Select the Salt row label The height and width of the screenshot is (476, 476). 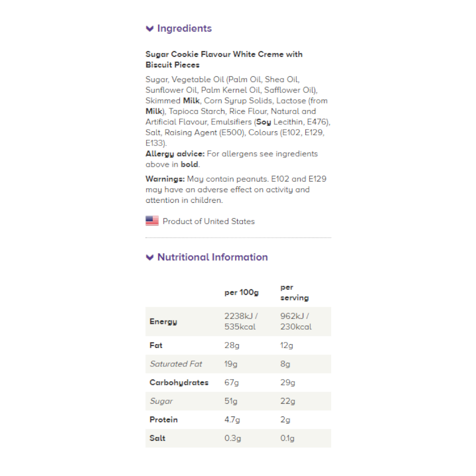(x=157, y=438)
